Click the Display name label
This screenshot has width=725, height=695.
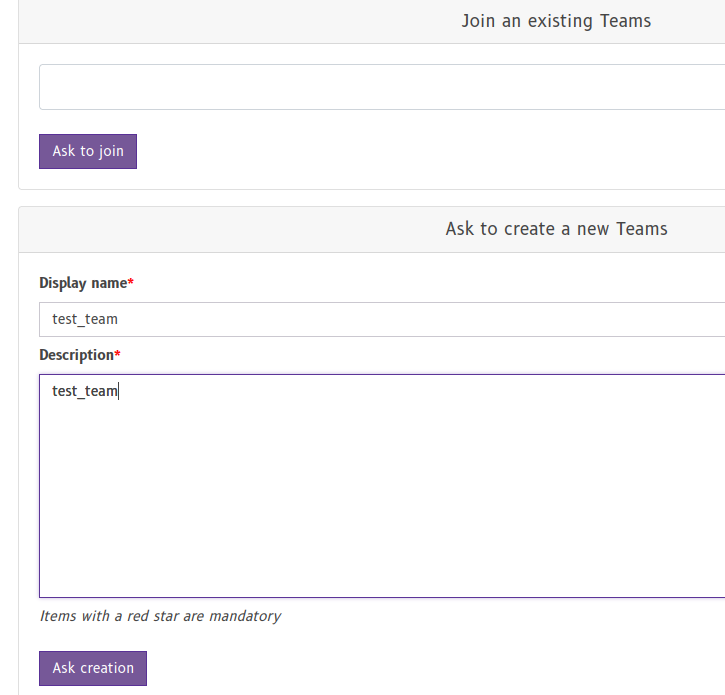(x=82, y=283)
